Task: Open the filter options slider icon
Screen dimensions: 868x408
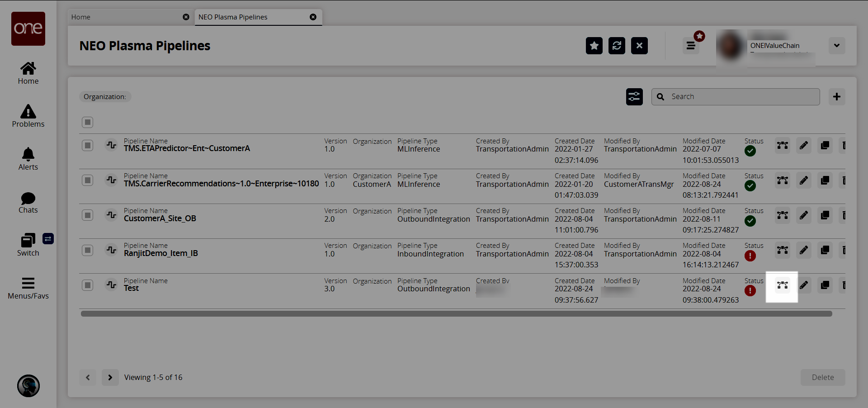Action: [634, 97]
